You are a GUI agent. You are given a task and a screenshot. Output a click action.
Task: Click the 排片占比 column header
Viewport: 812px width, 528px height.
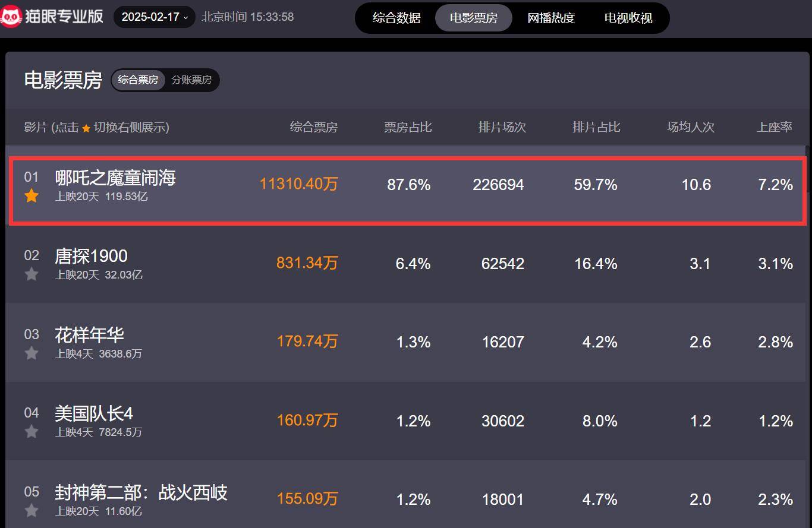point(596,127)
